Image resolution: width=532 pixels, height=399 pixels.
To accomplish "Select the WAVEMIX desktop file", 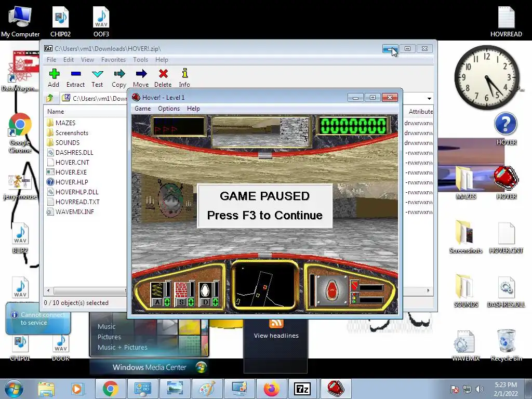I will (x=466, y=345).
